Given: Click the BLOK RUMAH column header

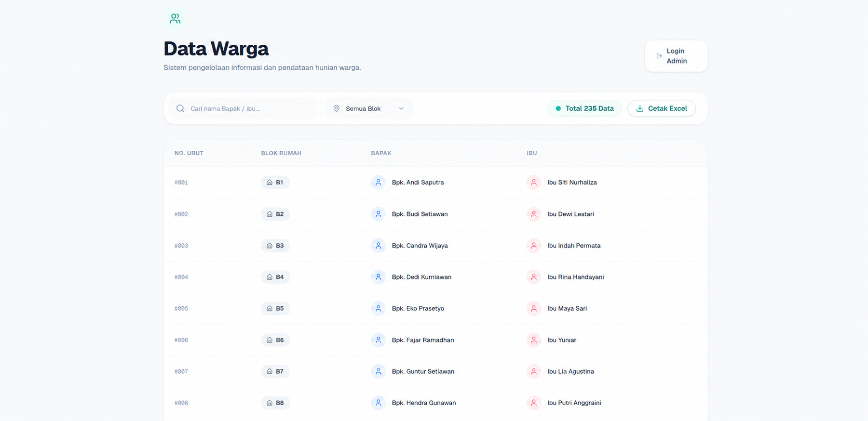Looking at the screenshot, I should pos(281,153).
